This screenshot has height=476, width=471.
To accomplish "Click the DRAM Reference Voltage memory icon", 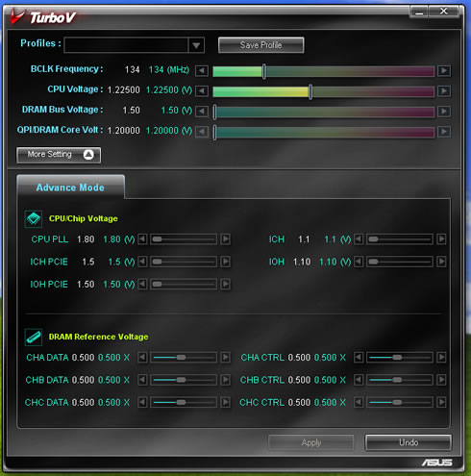I will 34,338.
